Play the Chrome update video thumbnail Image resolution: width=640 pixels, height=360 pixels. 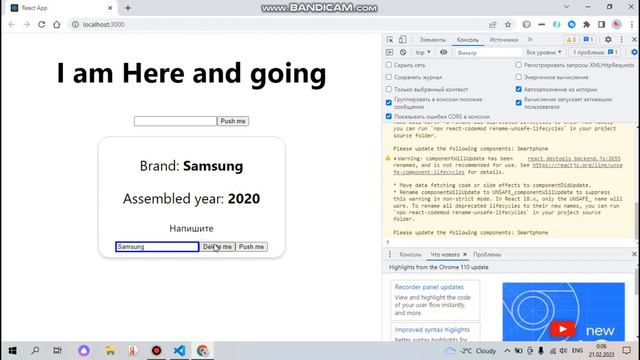pos(563,329)
